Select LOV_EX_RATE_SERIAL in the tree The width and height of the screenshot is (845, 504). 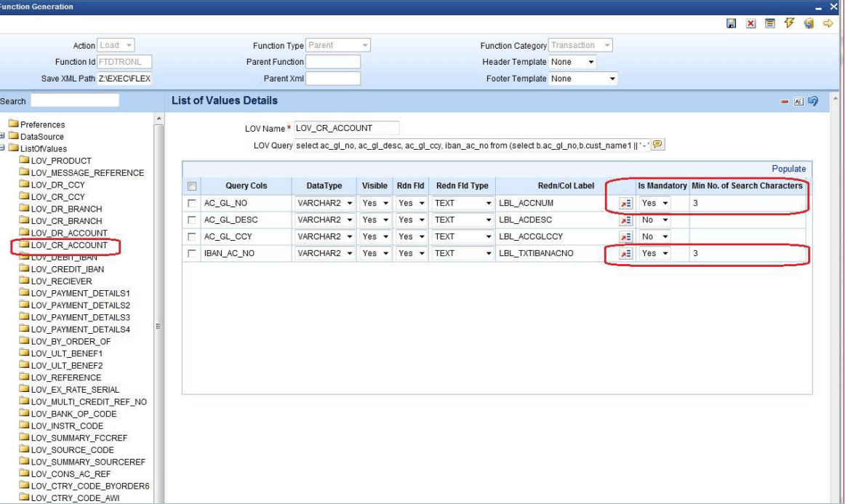pos(75,390)
